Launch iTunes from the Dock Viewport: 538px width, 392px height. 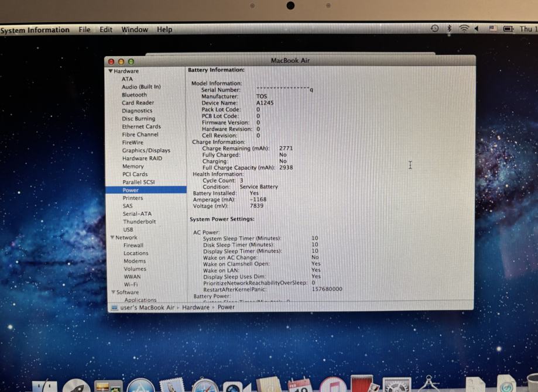point(333,385)
